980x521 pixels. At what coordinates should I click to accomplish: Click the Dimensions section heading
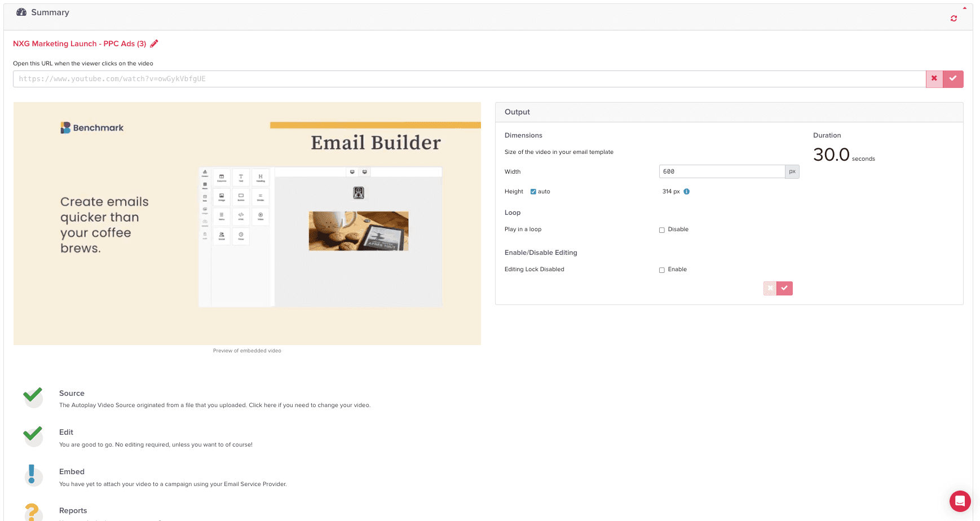tap(523, 135)
